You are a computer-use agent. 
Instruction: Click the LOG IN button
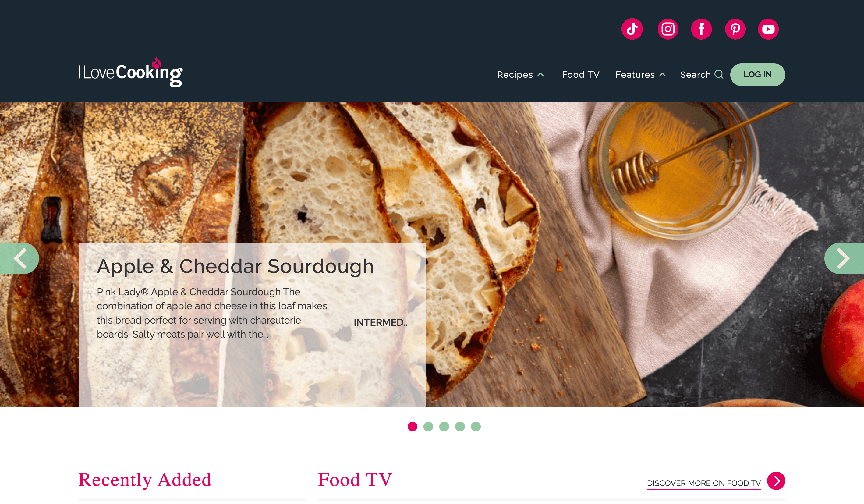tap(757, 75)
